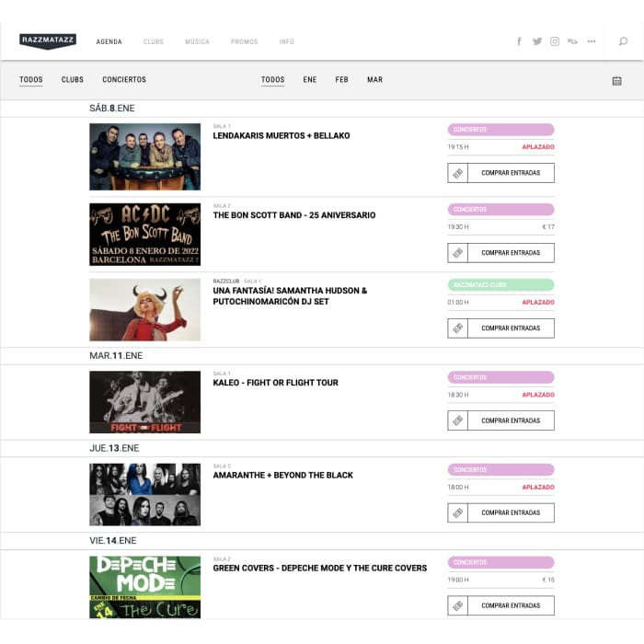
Task: Open Green Covers Depeche Mode event title
Action: click(x=319, y=568)
